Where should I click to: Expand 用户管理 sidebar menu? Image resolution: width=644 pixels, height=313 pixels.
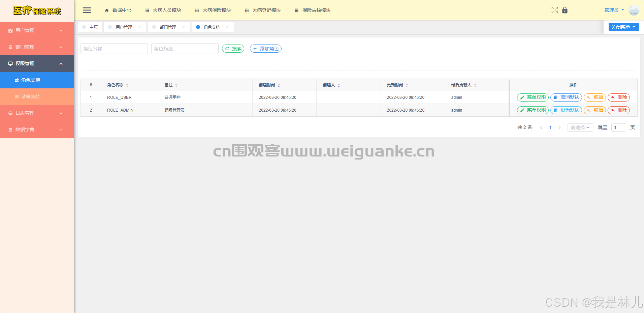pos(37,30)
